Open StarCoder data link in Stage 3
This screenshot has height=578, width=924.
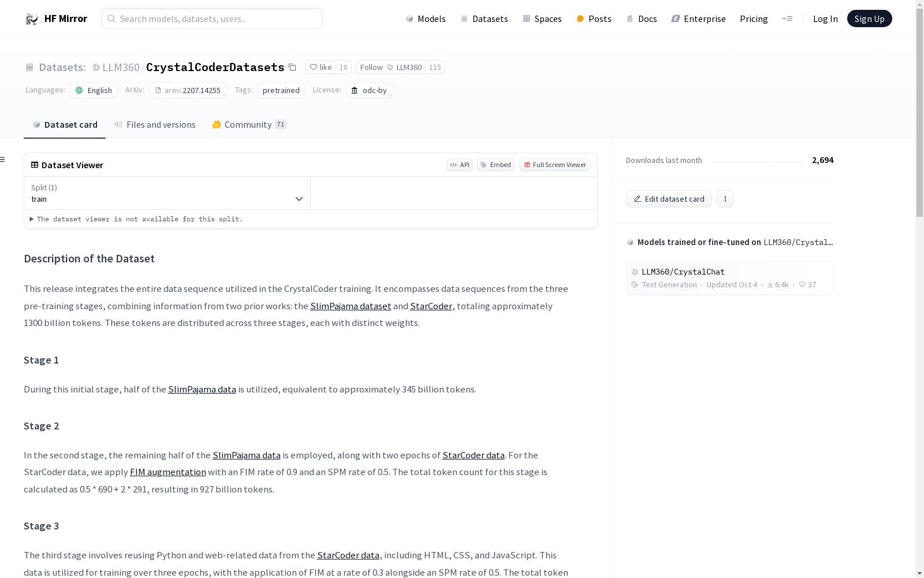tap(348, 555)
